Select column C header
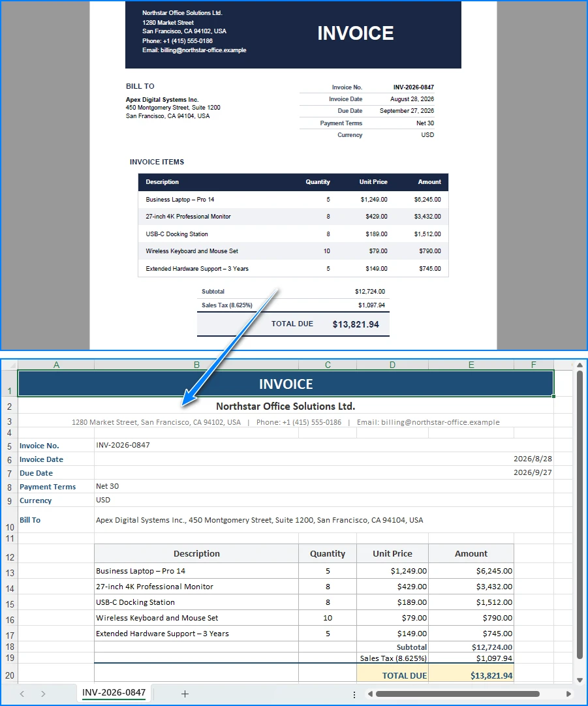Image resolution: width=588 pixels, height=706 pixels. 328,365
